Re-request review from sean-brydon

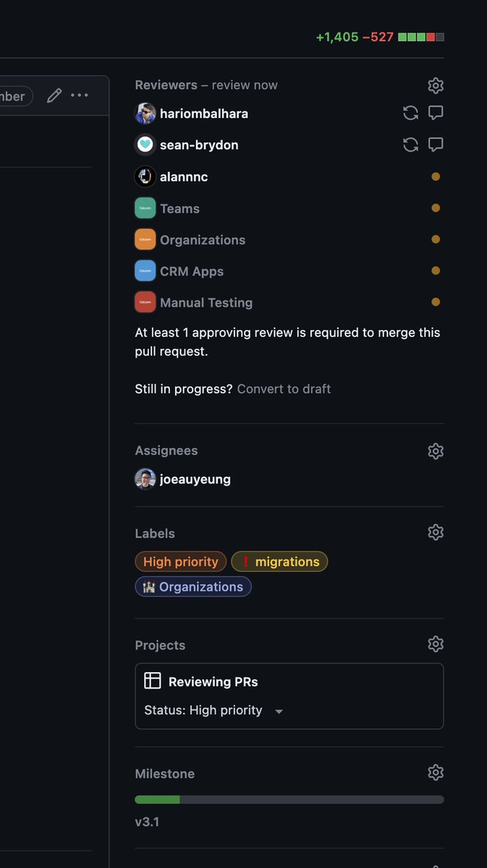410,145
